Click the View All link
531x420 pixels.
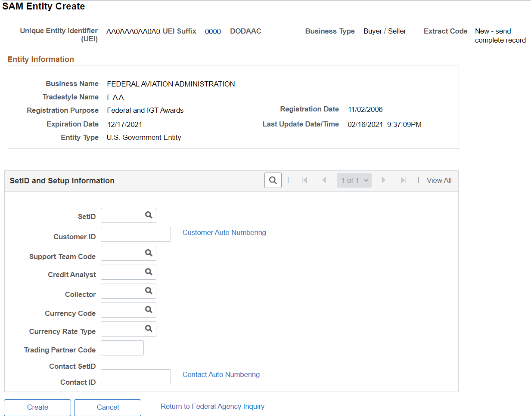click(439, 180)
